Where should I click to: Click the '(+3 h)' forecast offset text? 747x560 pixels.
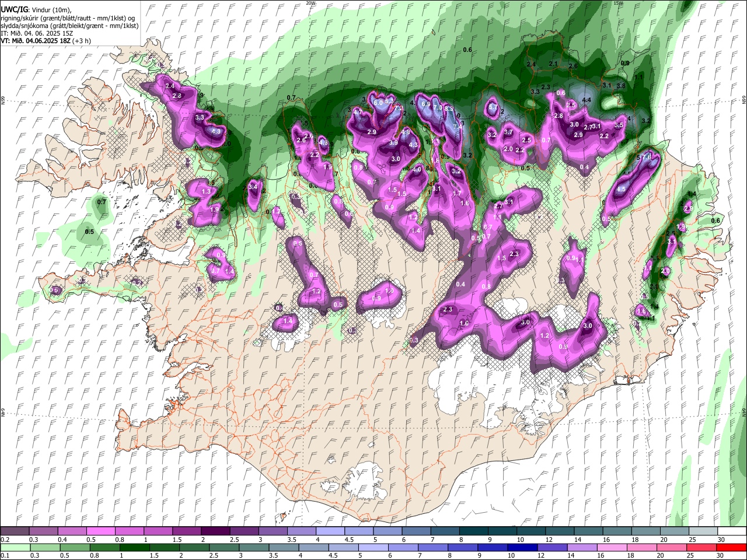(81, 41)
